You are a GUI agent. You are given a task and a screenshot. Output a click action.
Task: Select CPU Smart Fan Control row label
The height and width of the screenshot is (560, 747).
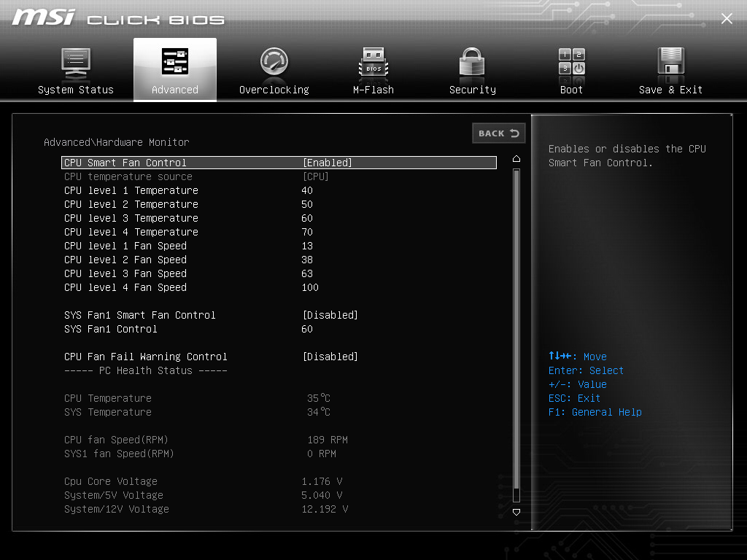pos(125,163)
